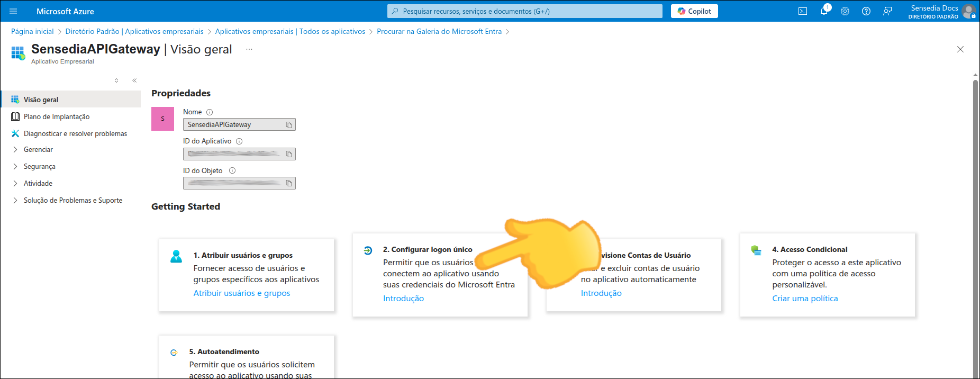Image resolution: width=980 pixels, height=379 pixels.
Task: Click Introdução under Contas de Usuário card
Action: 601,293
